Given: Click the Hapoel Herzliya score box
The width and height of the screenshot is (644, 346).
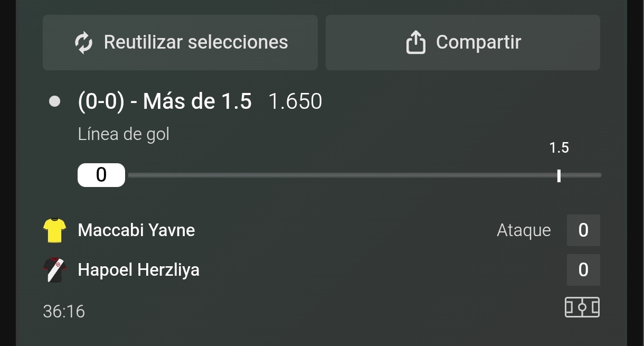Looking at the screenshot, I should tap(583, 270).
